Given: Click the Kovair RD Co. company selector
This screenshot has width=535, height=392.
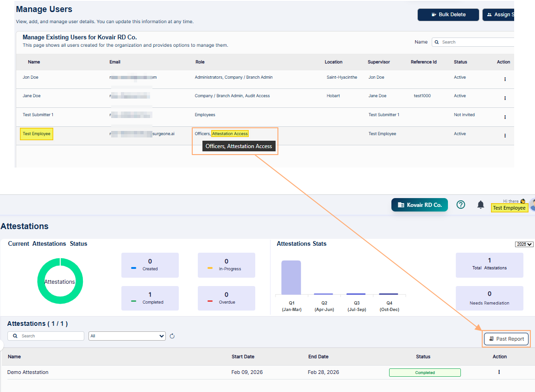Looking at the screenshot, I should click(x=419, y=204).
